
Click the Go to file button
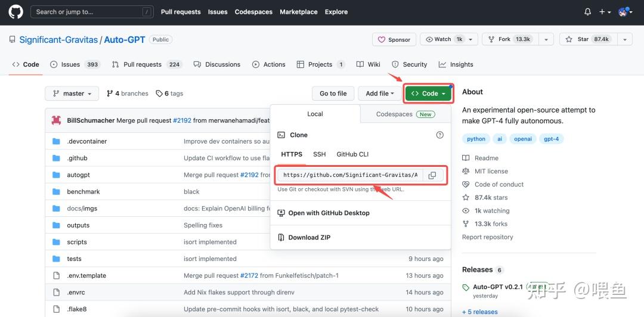tap(333, 94)
